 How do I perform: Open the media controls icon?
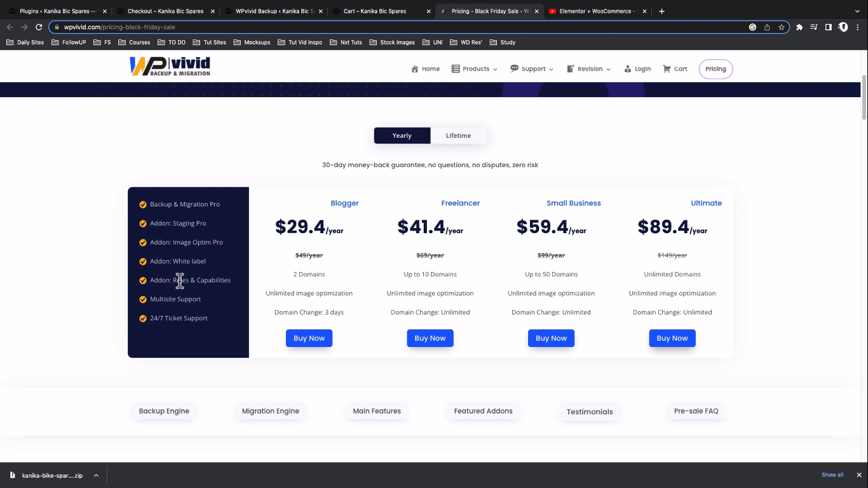[814, 27]
